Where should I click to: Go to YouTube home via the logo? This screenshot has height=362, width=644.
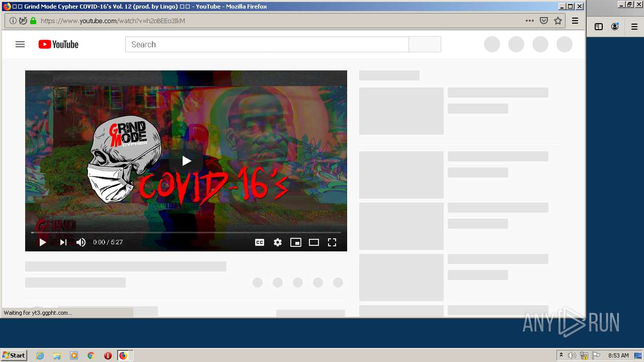pos(58,44)
